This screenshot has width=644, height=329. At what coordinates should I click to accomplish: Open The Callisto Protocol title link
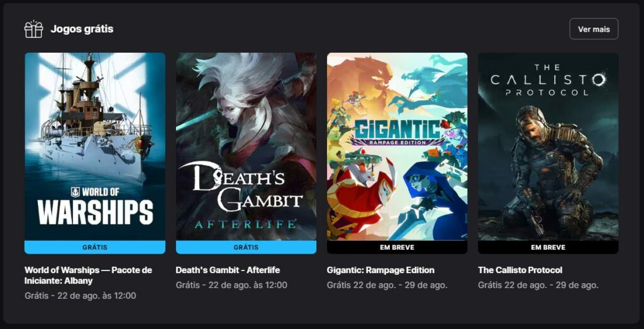520,270
